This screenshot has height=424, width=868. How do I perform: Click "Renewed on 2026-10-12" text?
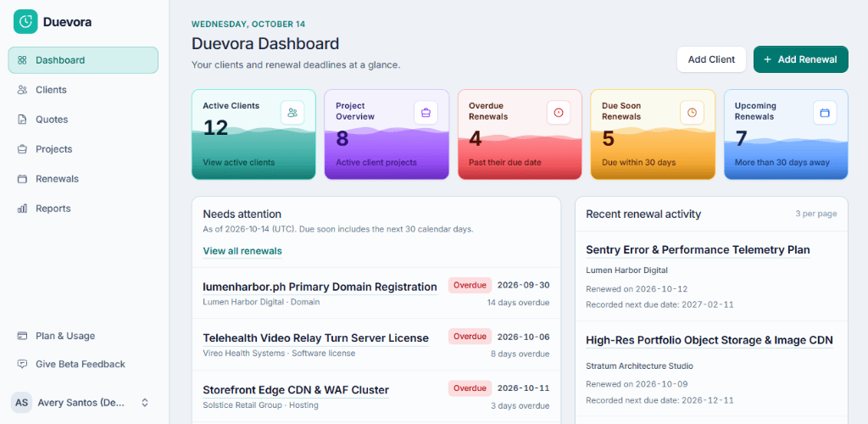637,289
